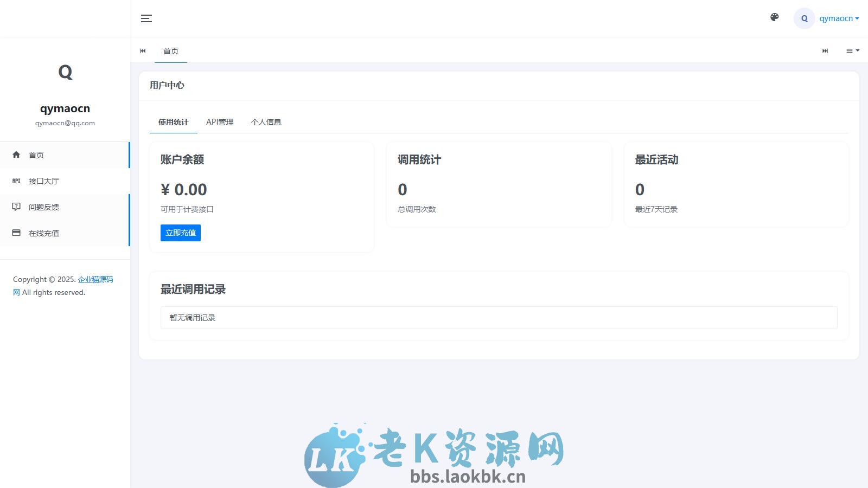This screenshot has width=868, height=488.
Task: Select the 在线充值 card icon in sidebar
Action: 16,233
